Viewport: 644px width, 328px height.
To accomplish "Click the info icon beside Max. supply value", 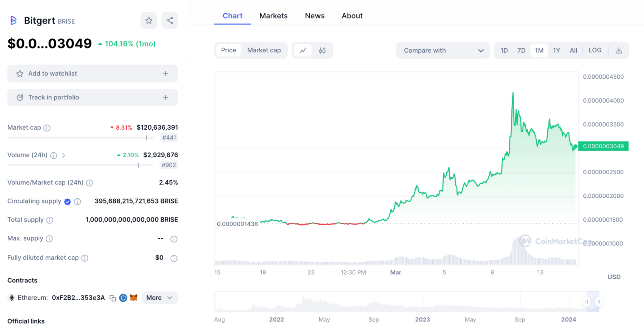I will click(x=174, y=239).
